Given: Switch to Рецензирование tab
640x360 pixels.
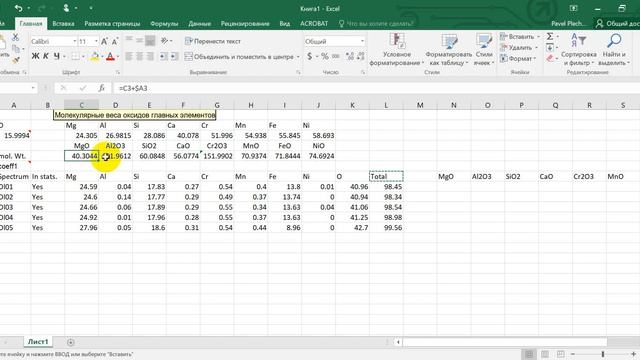Looking at the screenshot, I should coord(245,24).
